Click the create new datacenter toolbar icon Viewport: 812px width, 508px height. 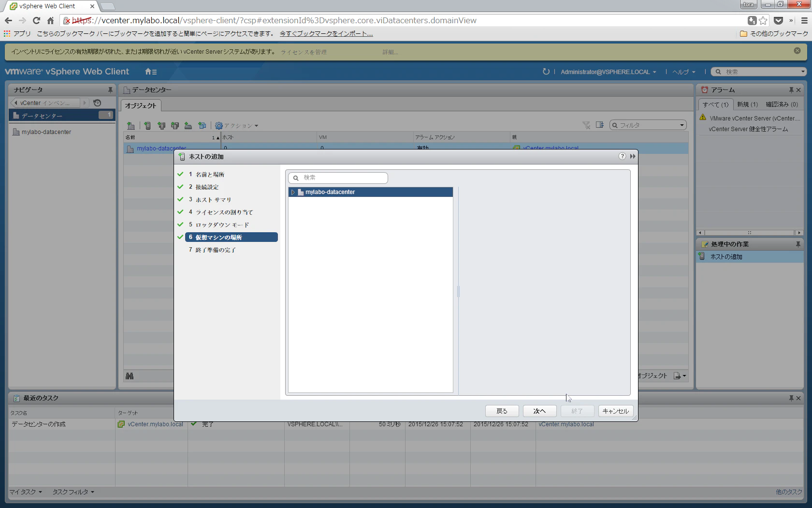tap(130, 126)
